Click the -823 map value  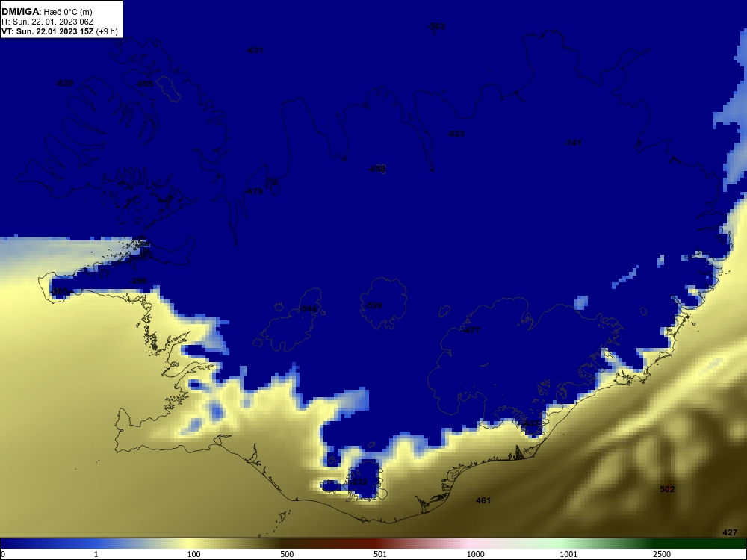(456, 134)
